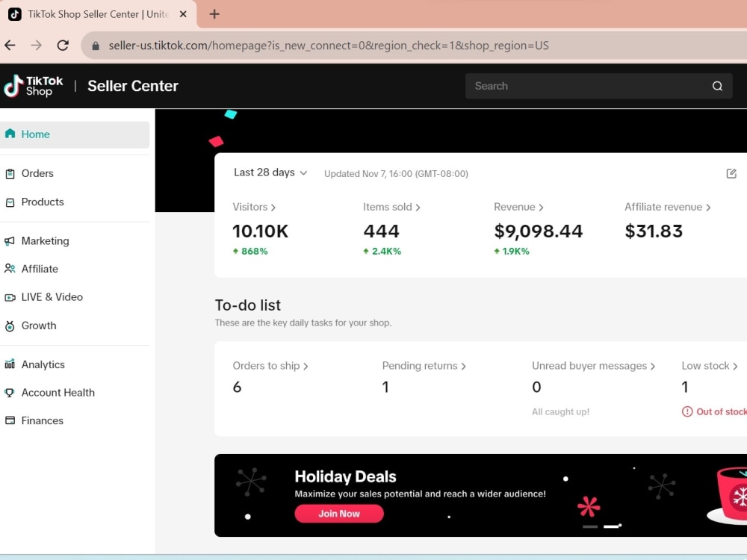Screen dimensions: 747x560
Task: Open Orders in the sidebar
Action: coord(75,173)
